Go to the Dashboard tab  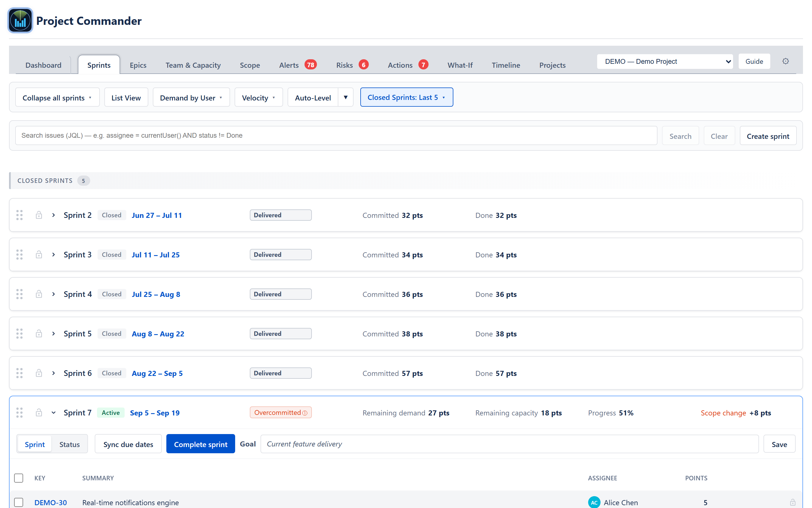(x=43, y=65)
